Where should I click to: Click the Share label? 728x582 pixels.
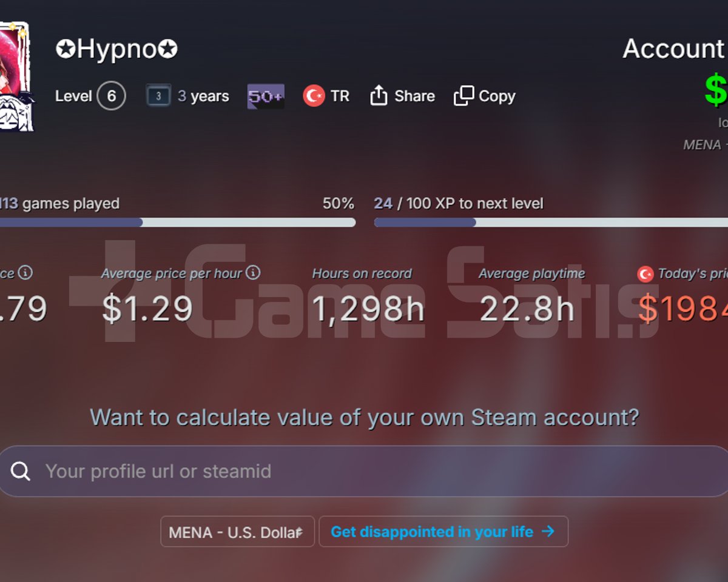coord(414,96)
